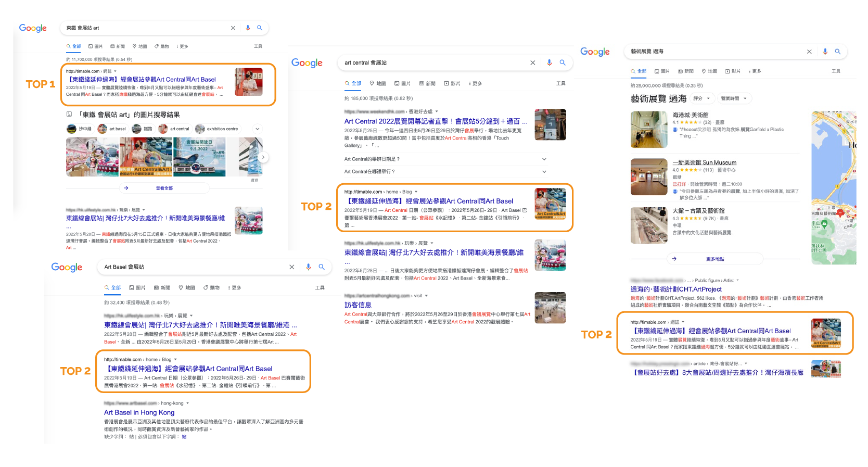Click magnifier search icon for 'art central 會展站'
Screen dimensions: 868x467
563,62
